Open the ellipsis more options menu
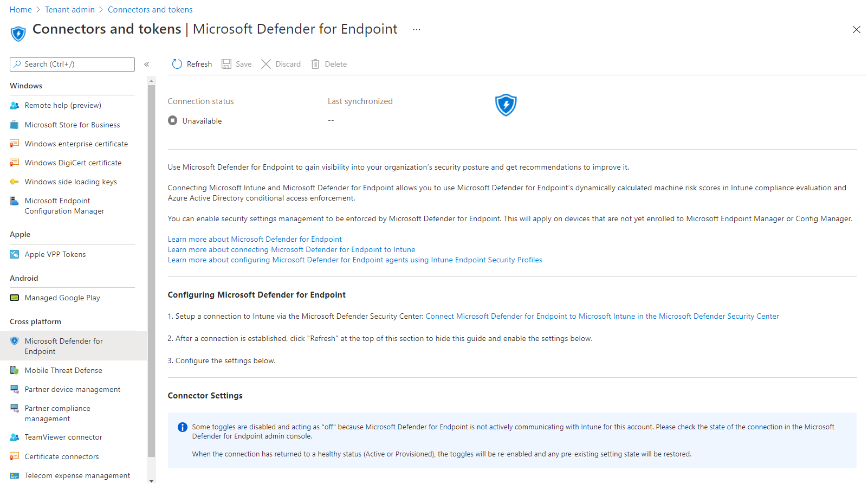Image resolution: width=868 pixels, height=483 pixels. point(416,29)
